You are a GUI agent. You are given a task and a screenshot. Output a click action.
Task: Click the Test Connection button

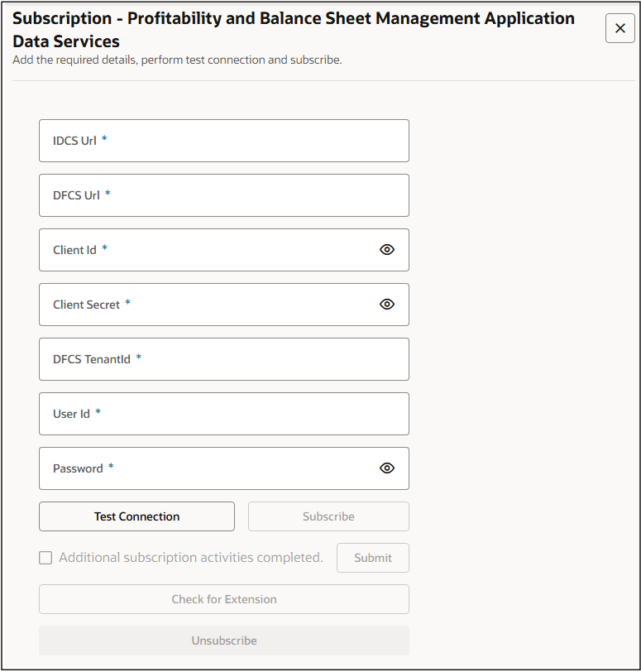[x=136, y=516]
